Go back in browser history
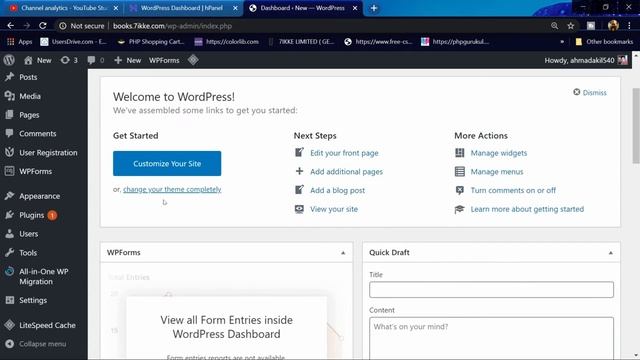This screenshot has height=360, width=640. tap(11, 26)
